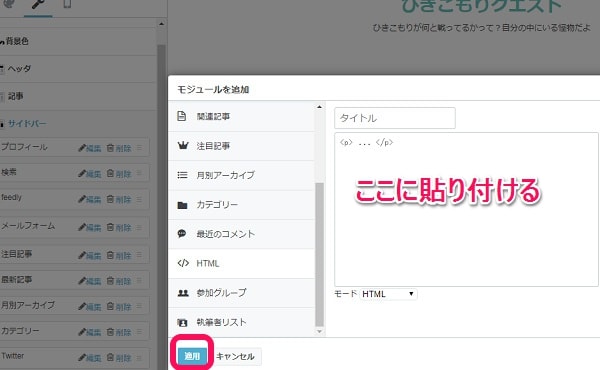The width and height of the screenshot is (600, 370).
Task: Select the HTML module entry
Action: [241, 264]
